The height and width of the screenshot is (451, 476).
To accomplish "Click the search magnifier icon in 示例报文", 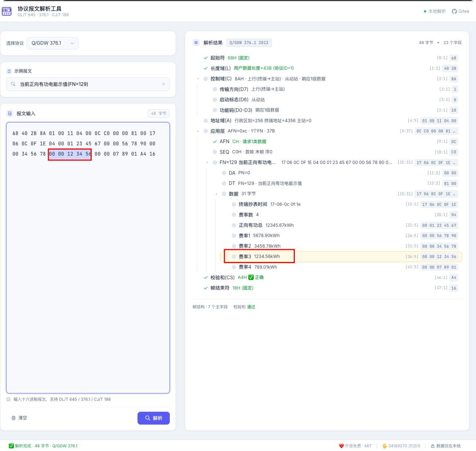I will (x=13, y=84).
